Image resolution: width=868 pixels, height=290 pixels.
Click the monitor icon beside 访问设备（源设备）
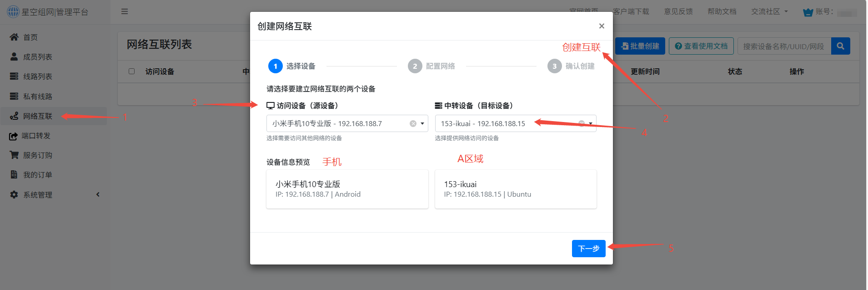271,106
